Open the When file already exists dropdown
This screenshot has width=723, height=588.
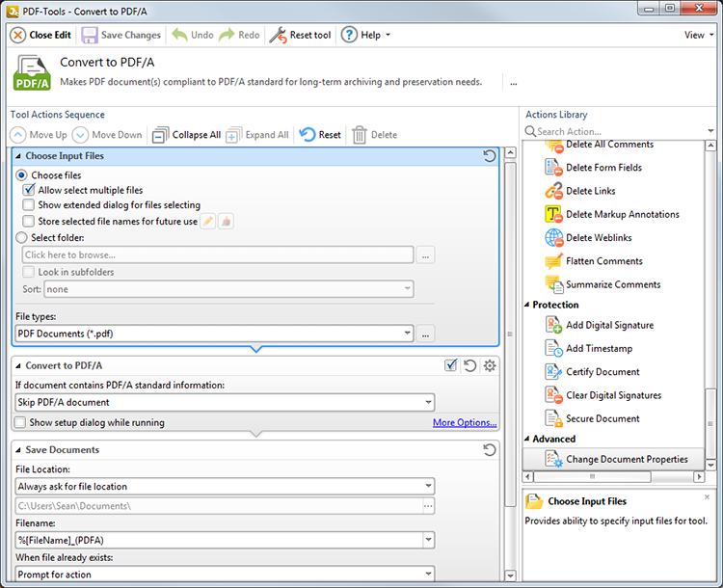[x=225, y=575]
